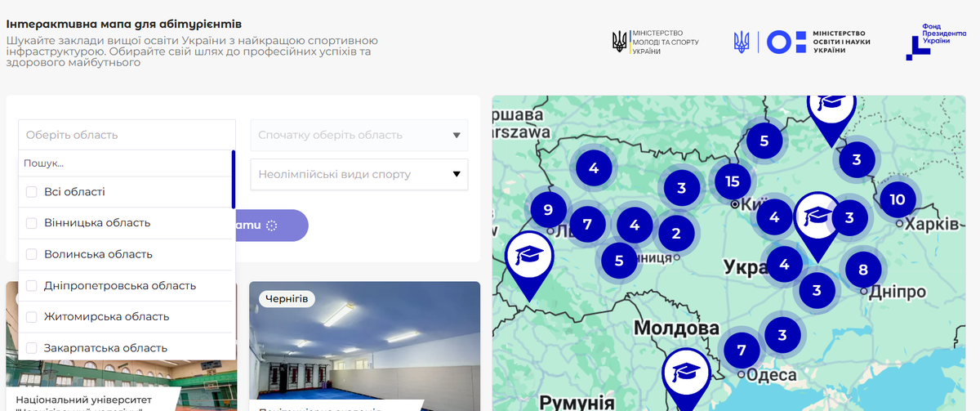The width and height of the screenshot is (980, 411).
Task: Click cluster 3 directly left of cluster 15
Action: (681, 188)
